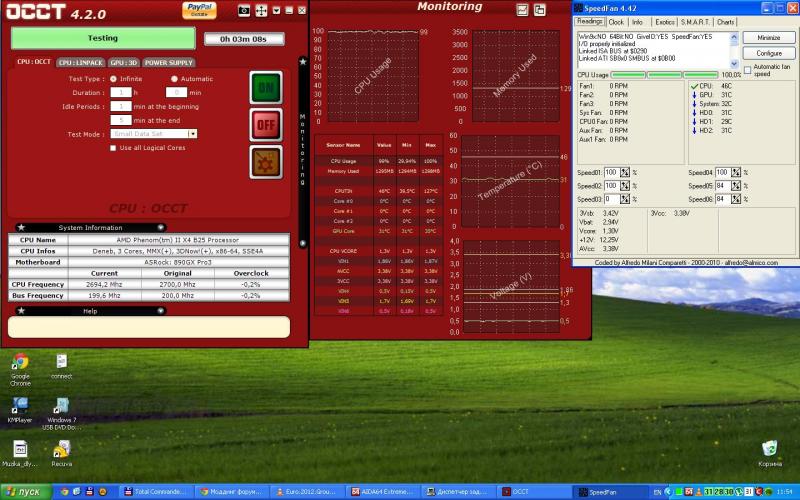This screenshot has height=500, width=800.
Task: Click the ASRock 890GX Pro3 motherboard value
Action: point(178,262)
